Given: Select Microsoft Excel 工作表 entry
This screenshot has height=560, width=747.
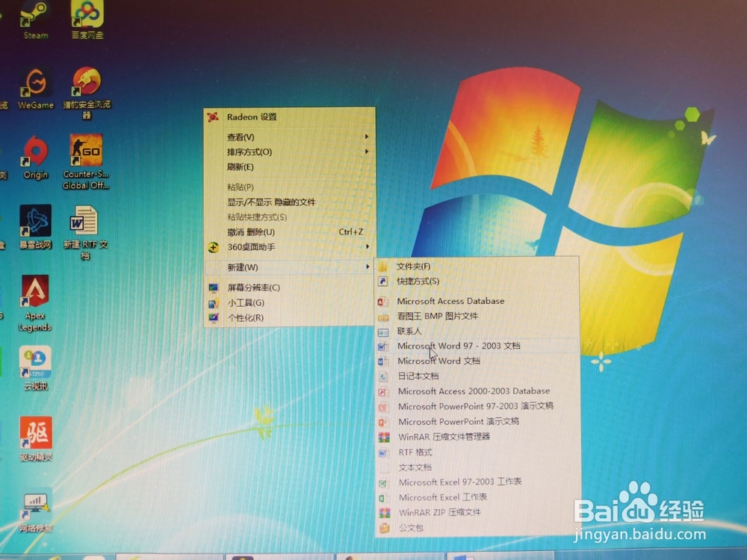Looking at the screenshot, I should tap(478, 497).
